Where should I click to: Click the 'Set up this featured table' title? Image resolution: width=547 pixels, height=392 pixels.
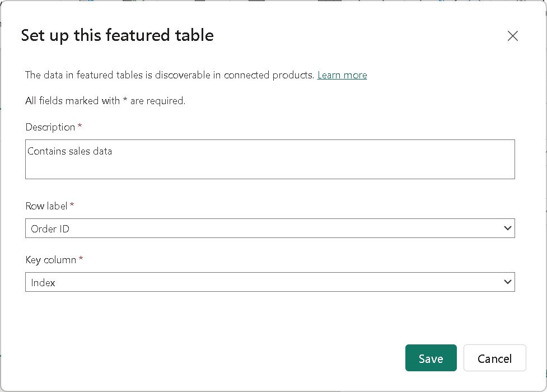[117, 35]
